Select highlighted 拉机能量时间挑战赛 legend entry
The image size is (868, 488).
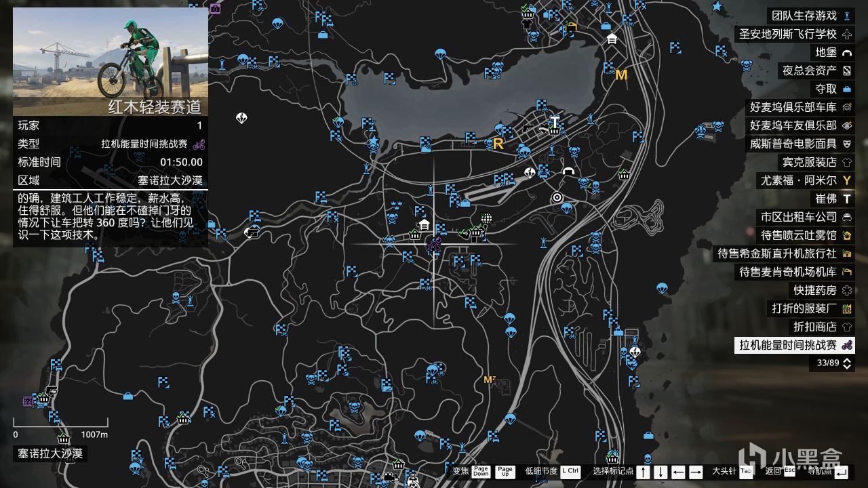click(x=795, y=345)
